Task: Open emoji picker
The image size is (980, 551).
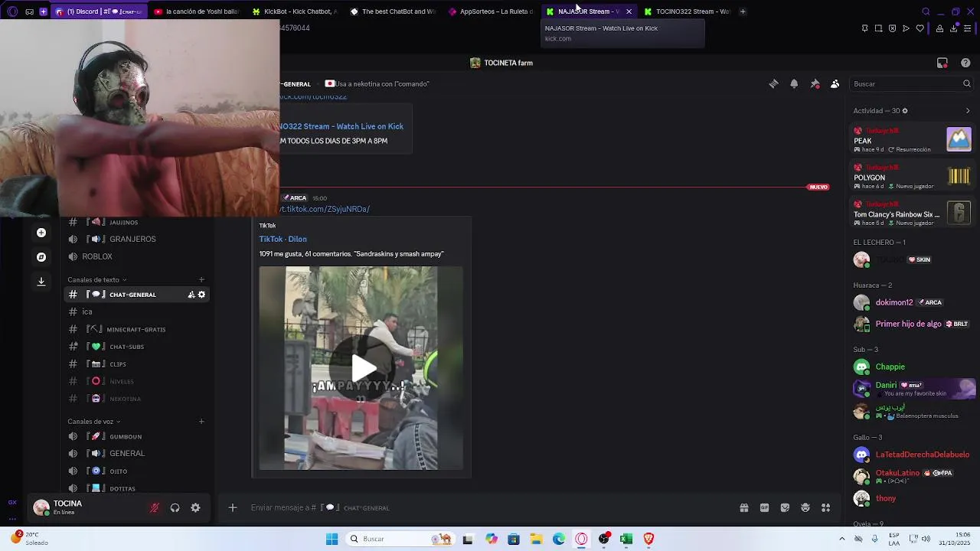Action: (x=805, y=507)
